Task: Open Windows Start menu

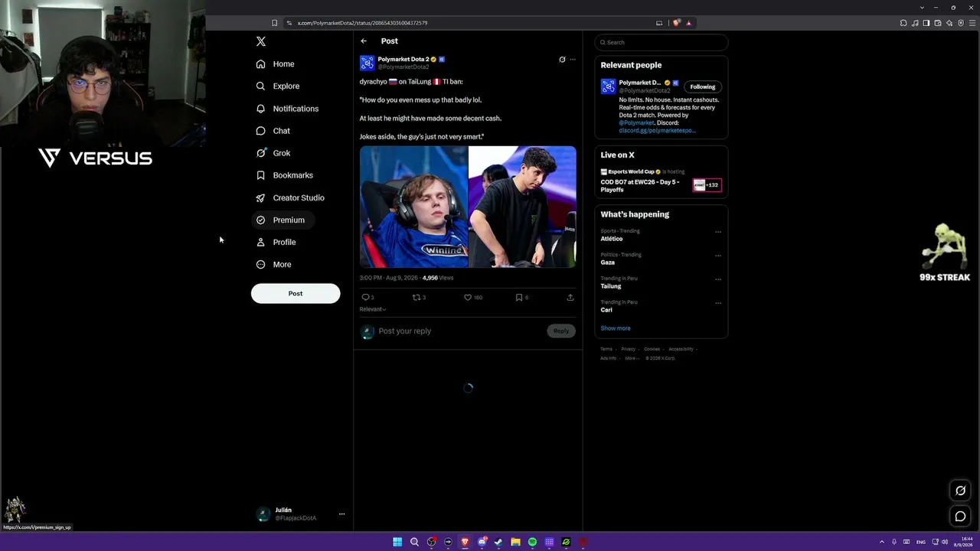Action: point(397,542)
